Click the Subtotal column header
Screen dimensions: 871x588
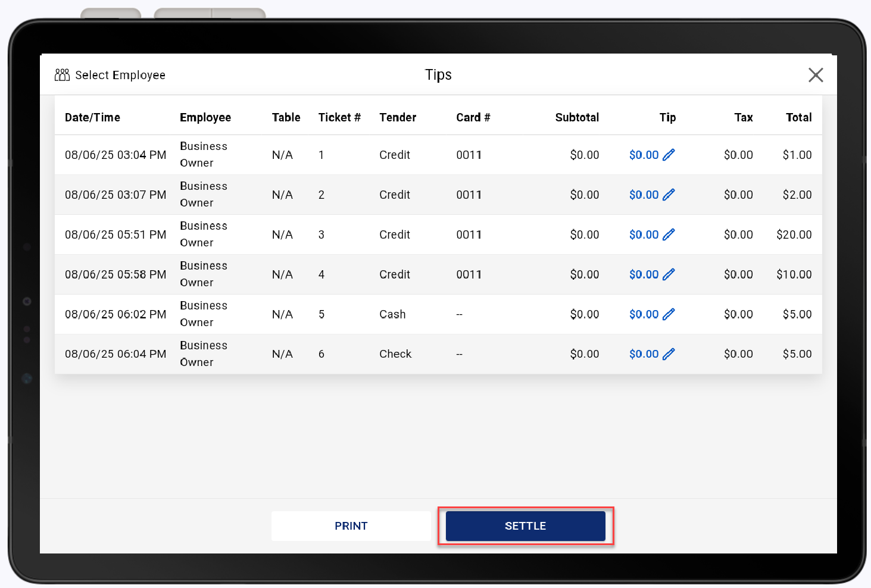pos(577,117)
